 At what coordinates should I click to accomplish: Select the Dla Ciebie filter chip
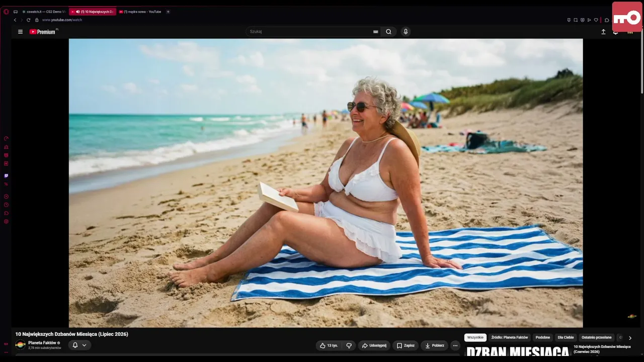[566, 337]
